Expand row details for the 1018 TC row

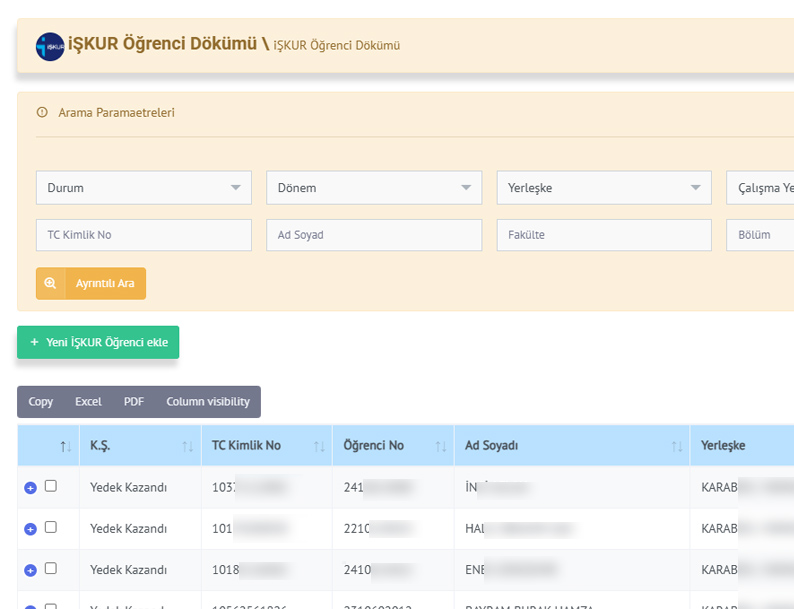click(x=30, y=571)
